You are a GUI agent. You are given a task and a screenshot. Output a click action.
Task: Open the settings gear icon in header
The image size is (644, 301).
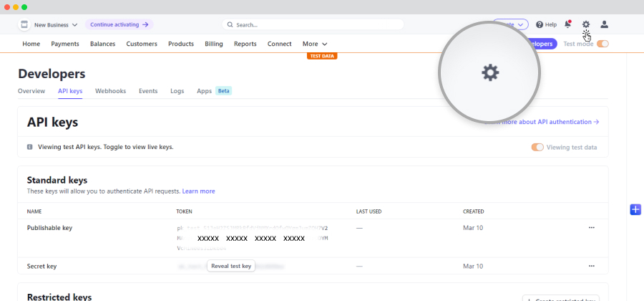pyautogui.click(x=586, y=24)
